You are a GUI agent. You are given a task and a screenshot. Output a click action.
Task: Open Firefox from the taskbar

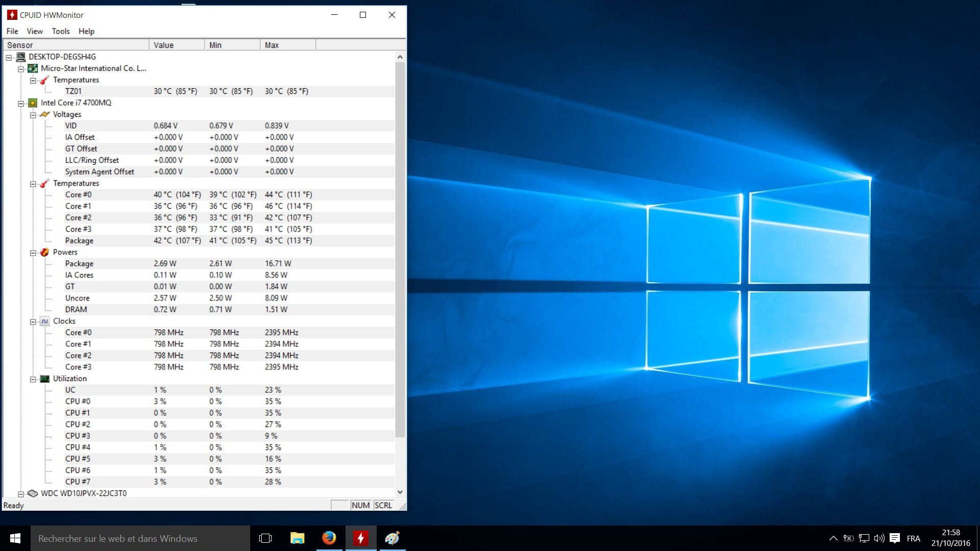(x=329, y=538)
